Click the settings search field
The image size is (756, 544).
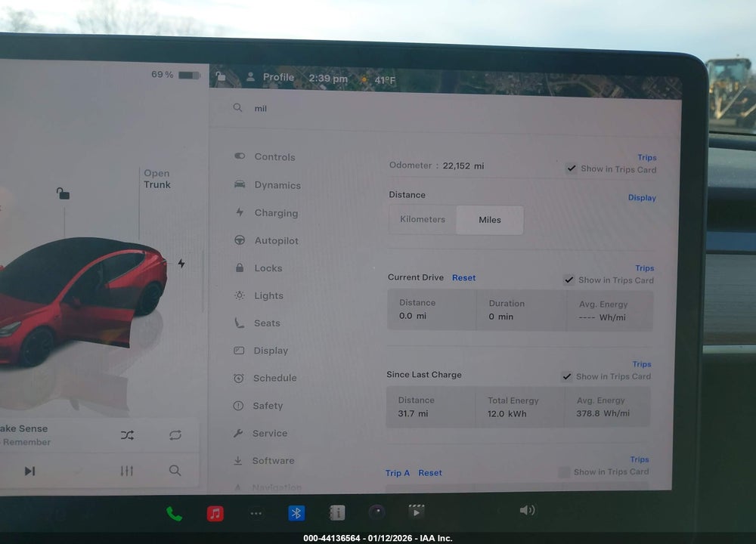point(444,108)
